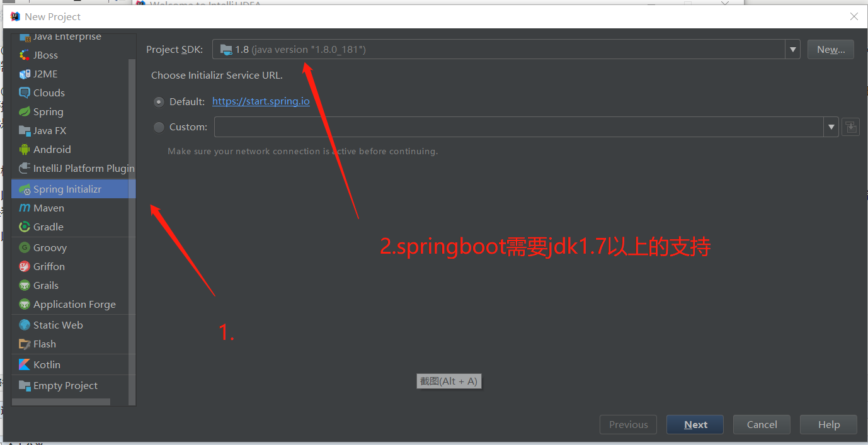Select the Empty Project label
The height and width of the screenshot is (445, 868).
(66, 386)
